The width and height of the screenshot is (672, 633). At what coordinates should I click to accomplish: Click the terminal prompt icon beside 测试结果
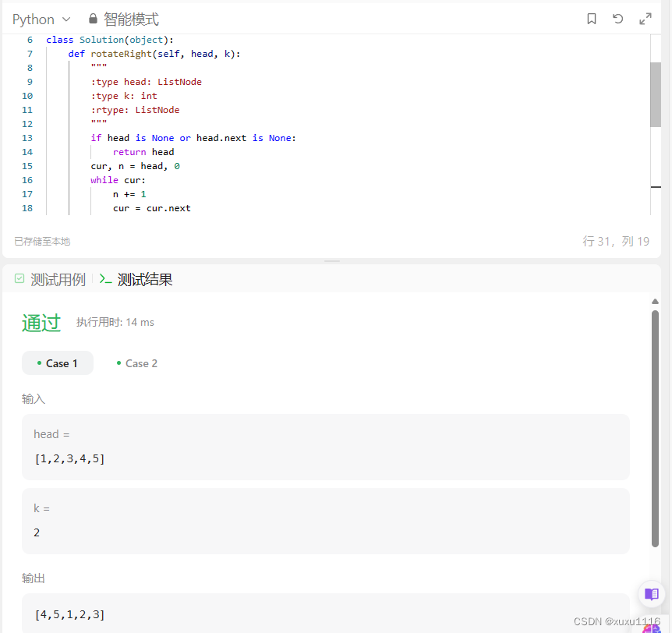105,279
